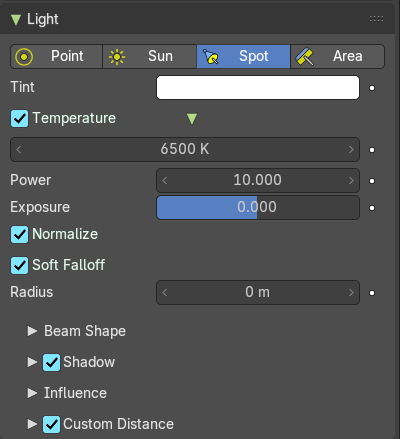This screenshot has height=439, width=400.
Task: Turn off the Shadow checkbox
Action: pyautogui.click(x=51, y=362)
